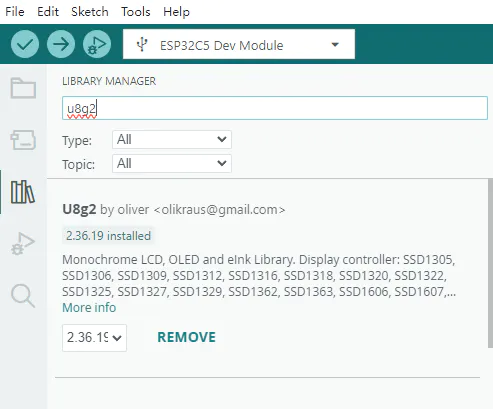Open the Tools menu
The height and width of the screenshot is (409, 493).
[136, 12]
